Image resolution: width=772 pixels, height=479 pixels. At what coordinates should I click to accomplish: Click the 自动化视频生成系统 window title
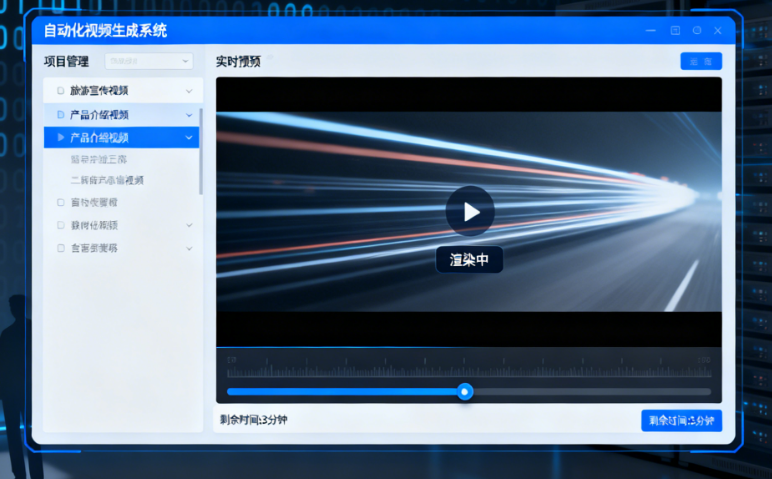pos(105,31)
